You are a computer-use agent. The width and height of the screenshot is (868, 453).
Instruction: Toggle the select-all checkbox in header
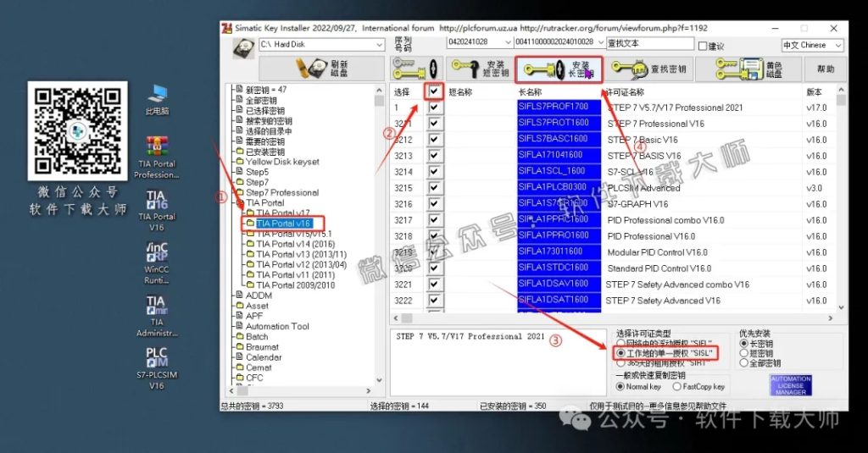434,91
